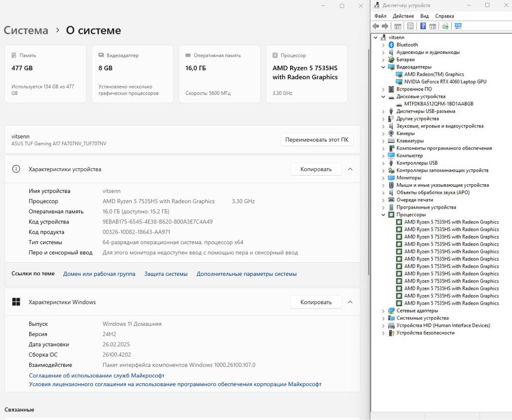Image resolution: width=512 pixels, height=420 pixels.
Task: Expand the Системные устройства node
Action: (383, 318)
